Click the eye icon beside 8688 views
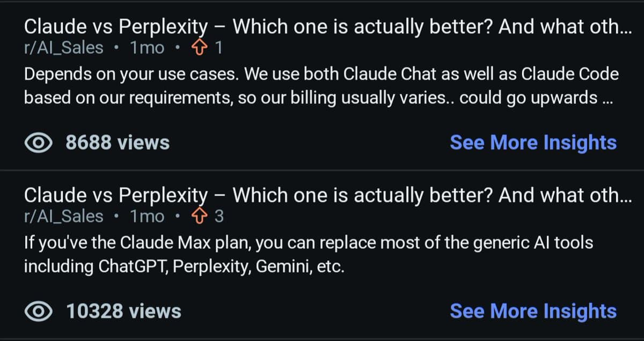Viewport: 644px width, 341px height. point(38,143)
